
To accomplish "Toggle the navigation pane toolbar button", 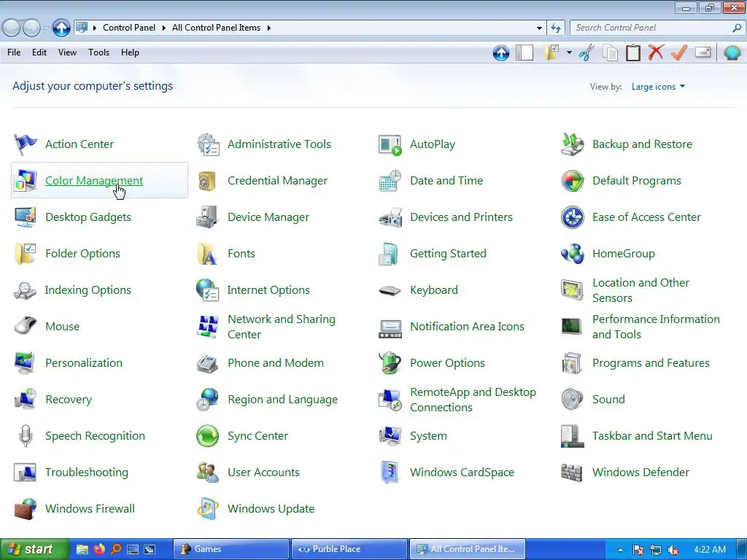I will (525, 52).
